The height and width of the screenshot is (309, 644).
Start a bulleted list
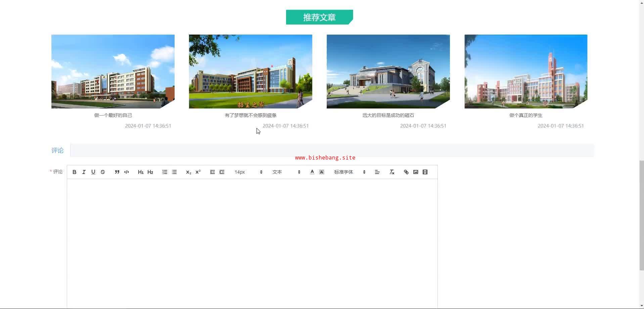[x=174, y=172]
